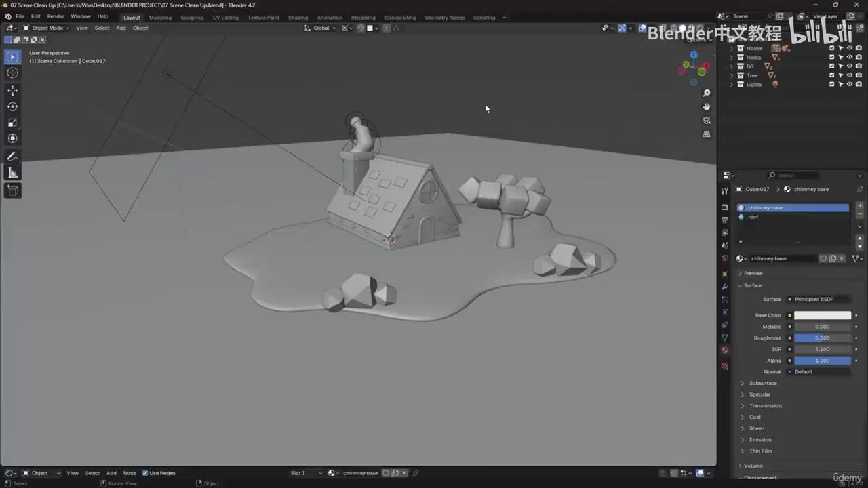Expand the Emission section
This screenshot has width=868, height=488.
[759, 439]
